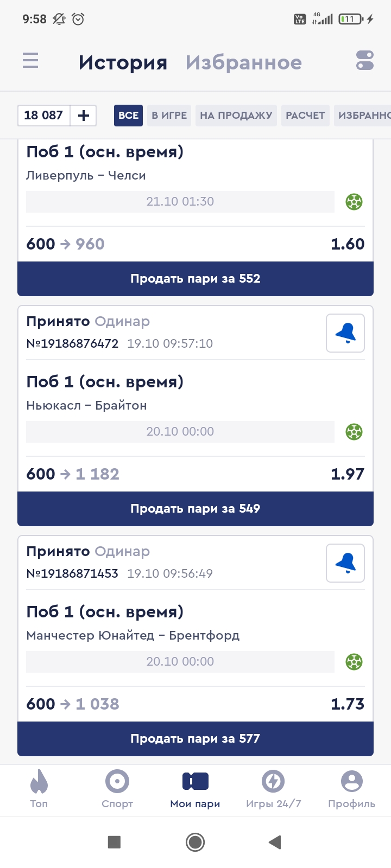Select the История tab

coord(123,63)
